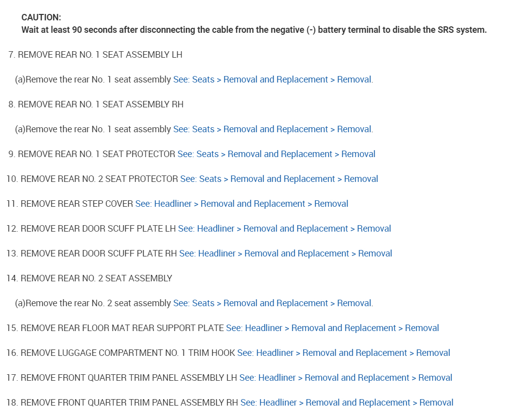Open Headliner link for Front Quarter Trim Panel LH
The image size is (526, 420).
[x=346, y=378]
